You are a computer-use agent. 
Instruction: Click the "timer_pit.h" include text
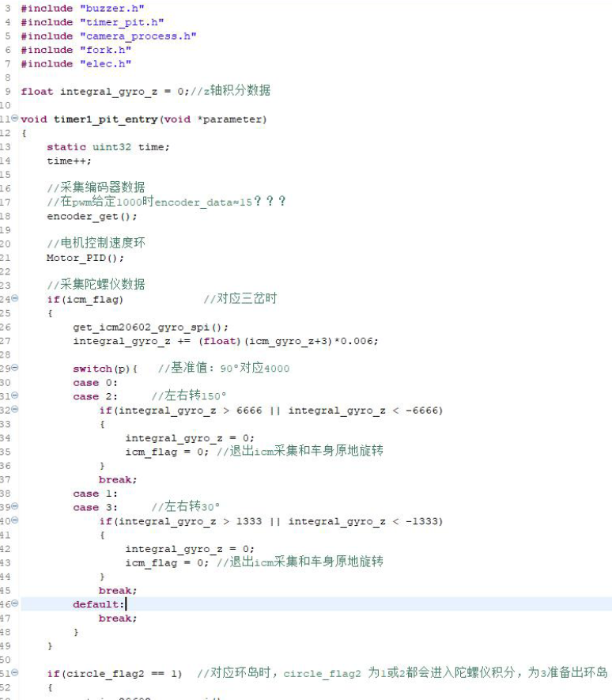[x=122, y=22]
